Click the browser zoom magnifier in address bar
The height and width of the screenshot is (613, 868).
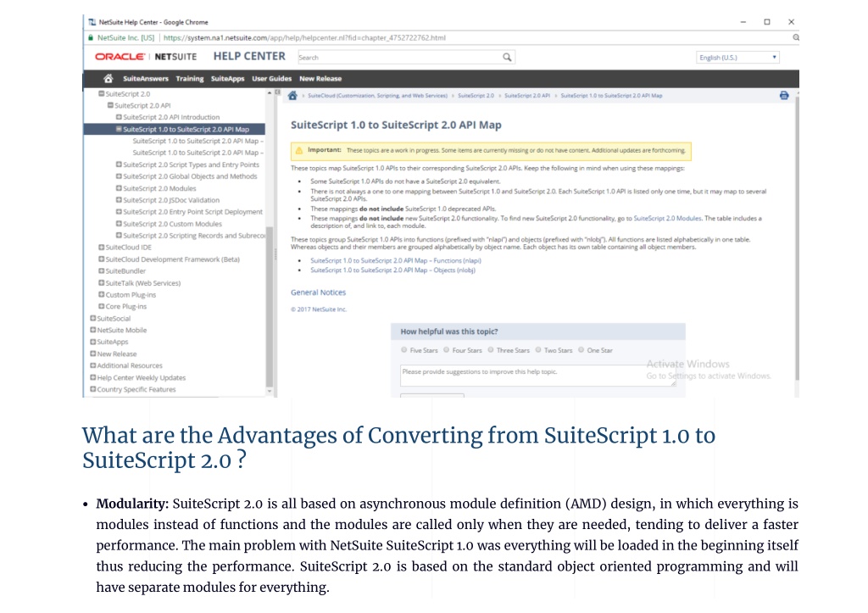[795, 37]
